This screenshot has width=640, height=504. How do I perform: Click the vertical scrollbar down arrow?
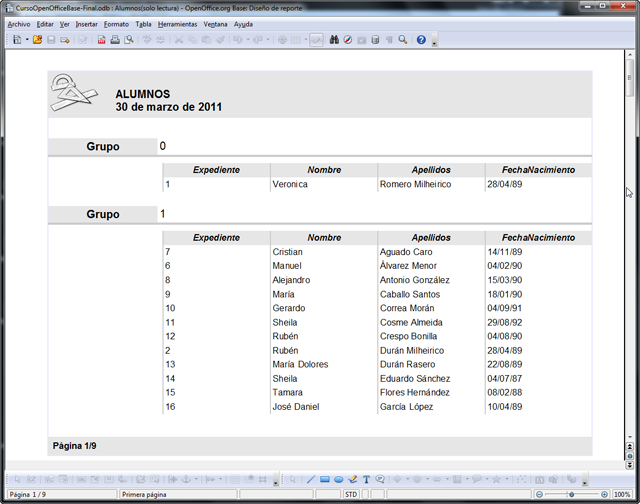pyautogui.click(x=630, y=439)
